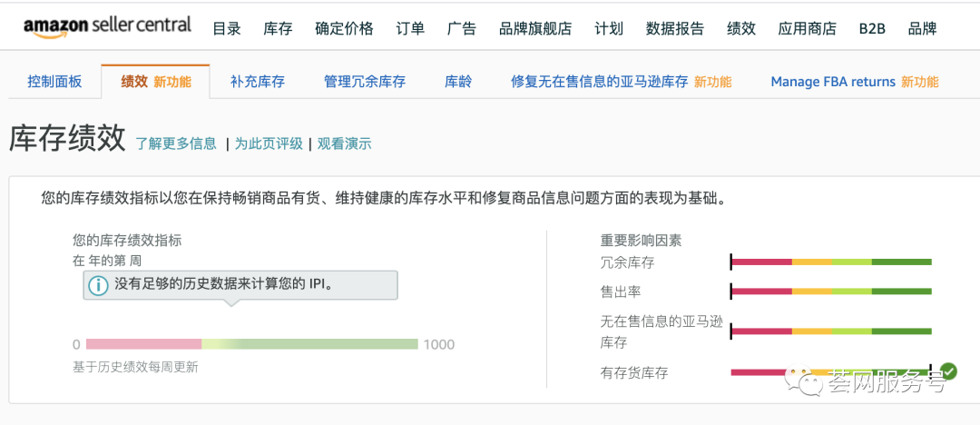Click the 售出率 indicator bar
980x425 pixels.
tap(831, 292)
